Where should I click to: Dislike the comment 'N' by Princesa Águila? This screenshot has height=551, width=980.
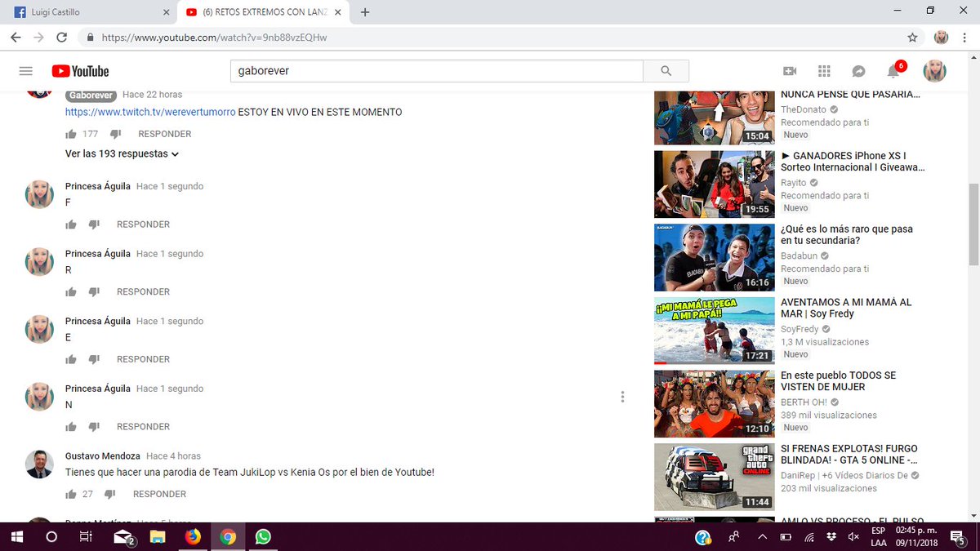pyautogui.click(x=94, y=427)
